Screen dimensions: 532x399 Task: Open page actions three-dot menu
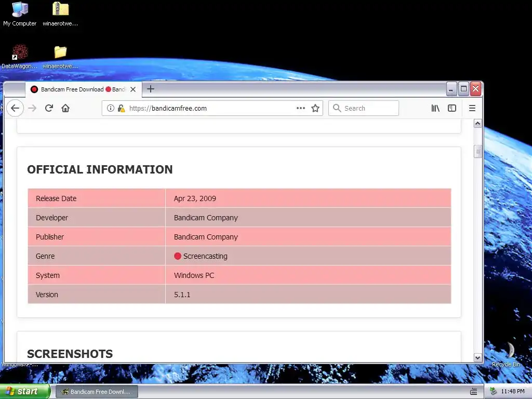[x=301, y=108]
